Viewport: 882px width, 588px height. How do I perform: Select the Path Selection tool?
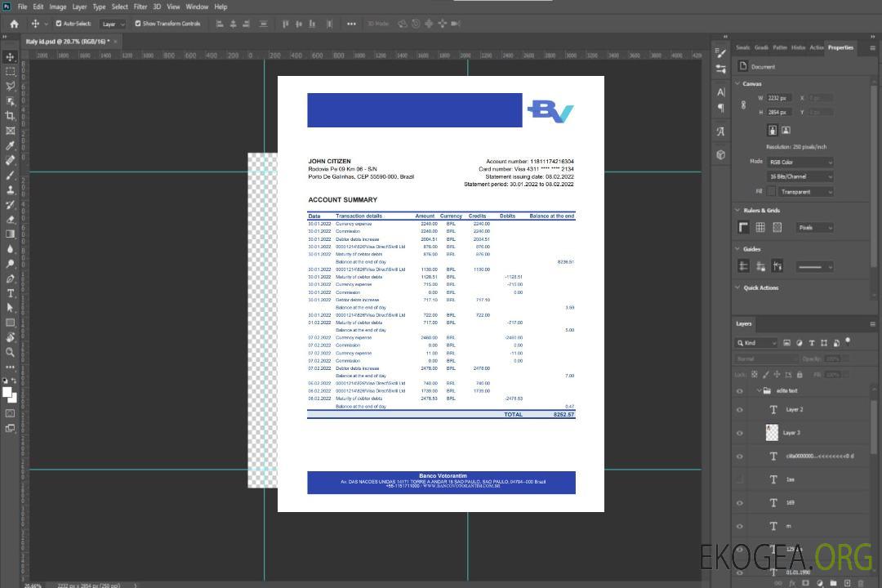coord(10,308)
